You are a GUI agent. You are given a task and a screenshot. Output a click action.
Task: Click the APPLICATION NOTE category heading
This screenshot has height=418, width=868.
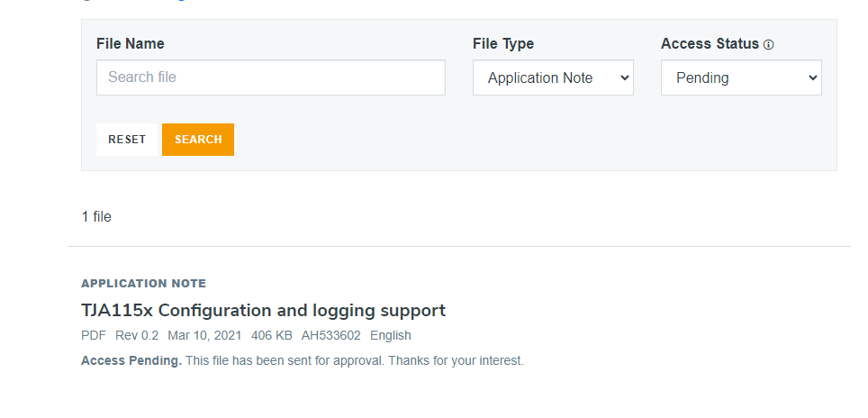[143, 284]
